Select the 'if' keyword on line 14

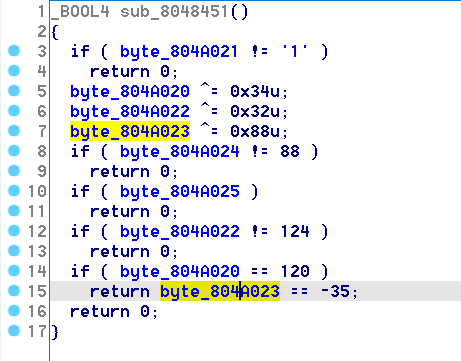coord(80,272)
